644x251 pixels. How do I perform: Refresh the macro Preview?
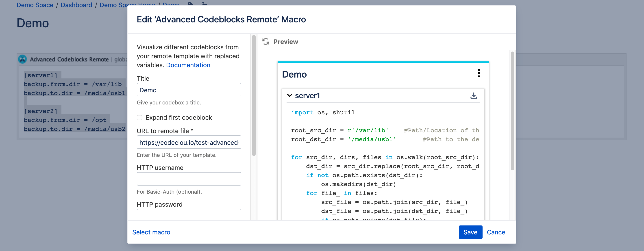[265, 41]
